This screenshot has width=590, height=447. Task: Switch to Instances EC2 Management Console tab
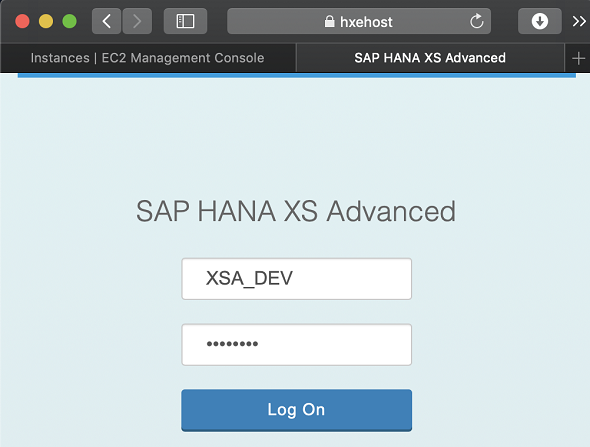point(148,58)
